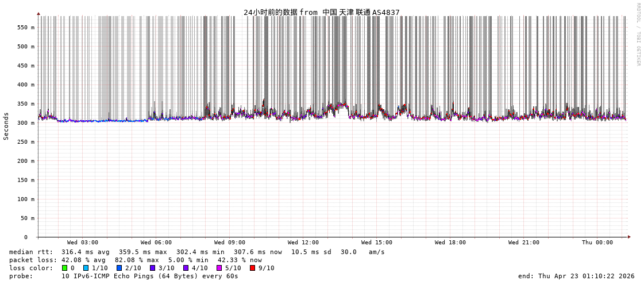This screenshot has height=284, width=644.
Task: Click the Wed 18:00 time axis label
Action: click(450, 243)
